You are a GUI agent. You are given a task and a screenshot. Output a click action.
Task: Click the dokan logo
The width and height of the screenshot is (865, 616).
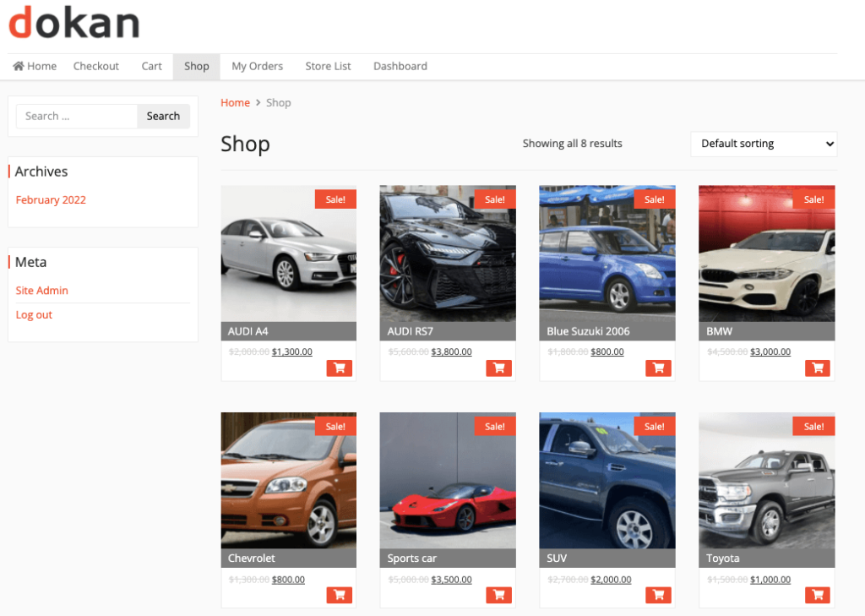(74, 23)
